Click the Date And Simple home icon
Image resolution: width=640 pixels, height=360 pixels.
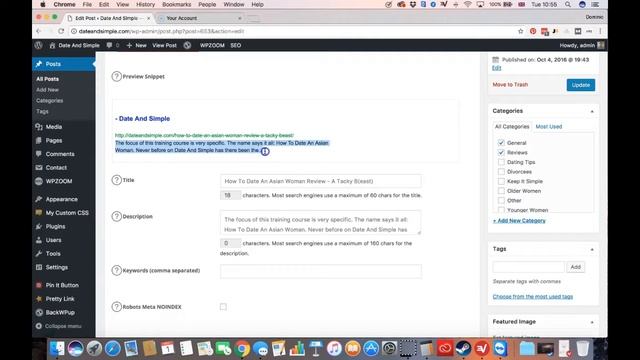click(x=52, y=45)
